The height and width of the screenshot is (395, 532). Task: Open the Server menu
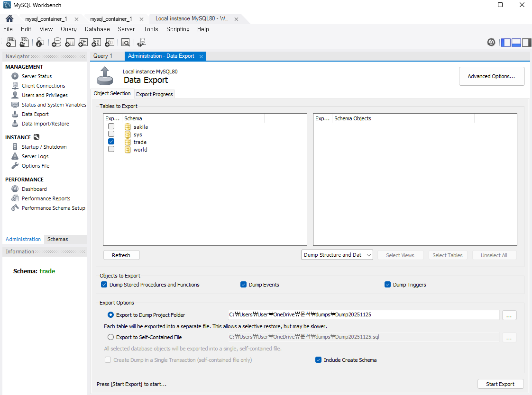[126, 29]
